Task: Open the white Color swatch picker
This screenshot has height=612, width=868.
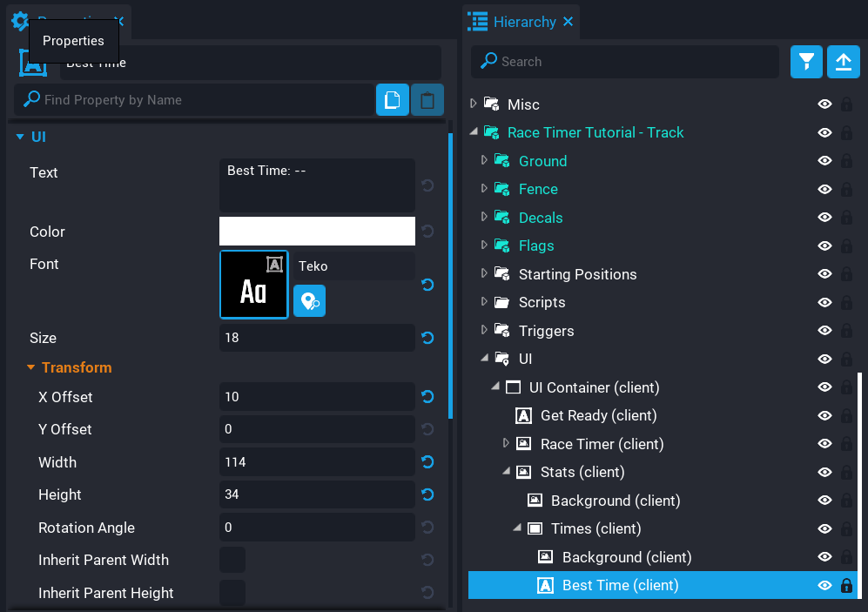Action: tap(317, 232)
